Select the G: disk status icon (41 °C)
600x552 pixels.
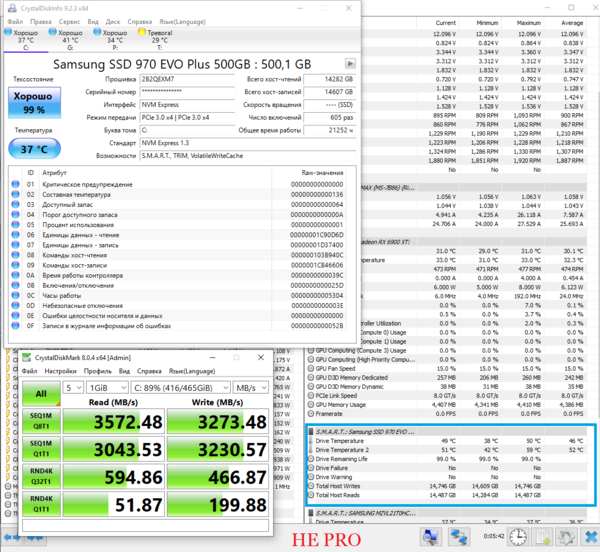(x=53, y=32)
